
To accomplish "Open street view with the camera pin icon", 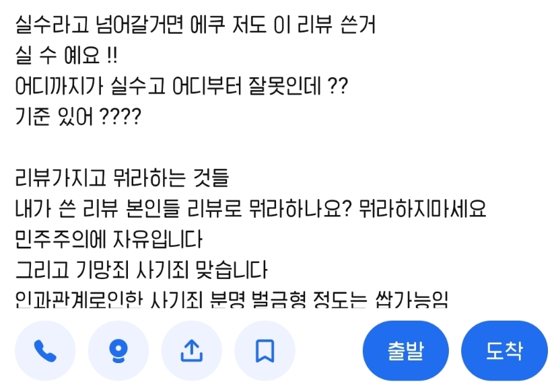I will (x=118, y=350).
